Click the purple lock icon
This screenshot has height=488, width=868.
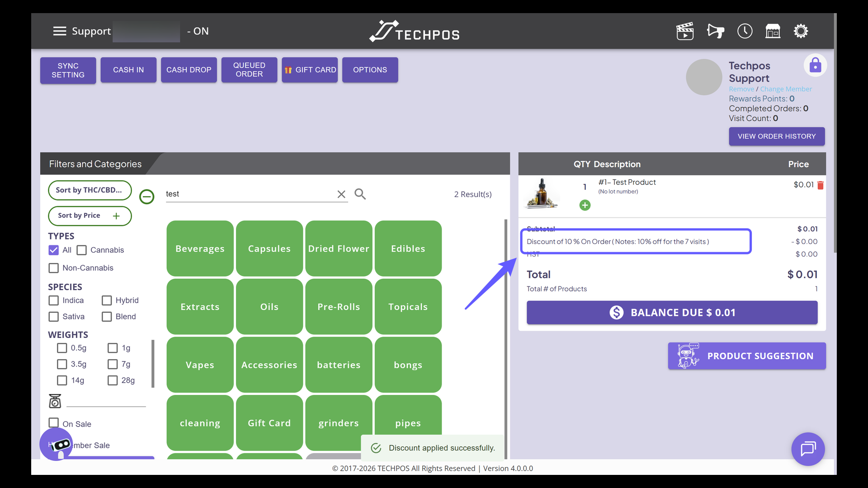815,66
